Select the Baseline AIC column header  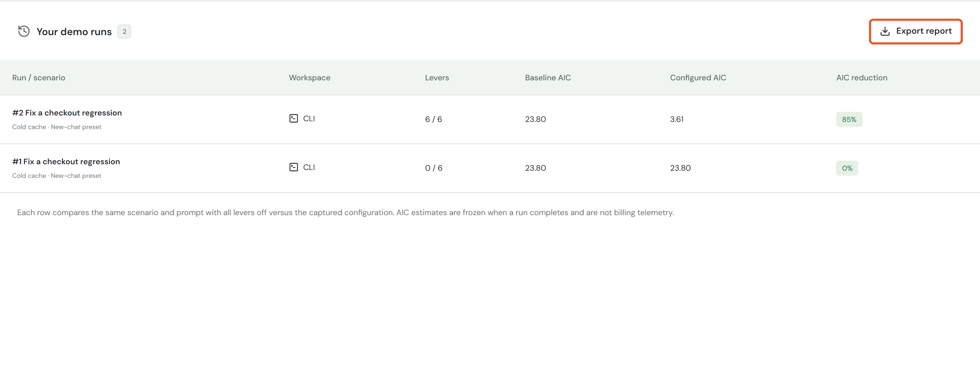[x=547, y=78]
